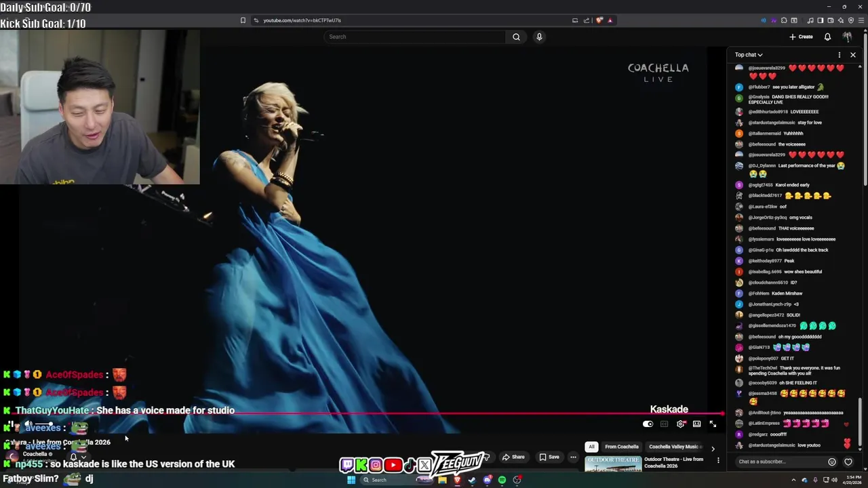The image size is (868, 488).
Task: Click the Save button under video
Action: point(549,457)
